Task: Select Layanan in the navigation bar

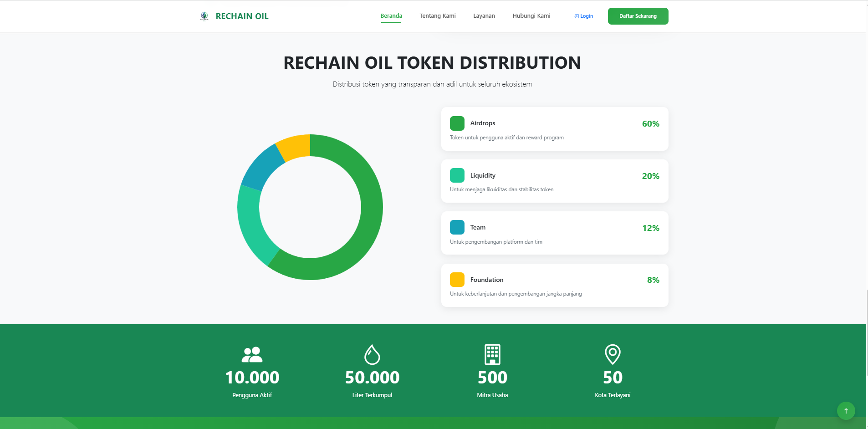Action: click(x=484, y=15)
